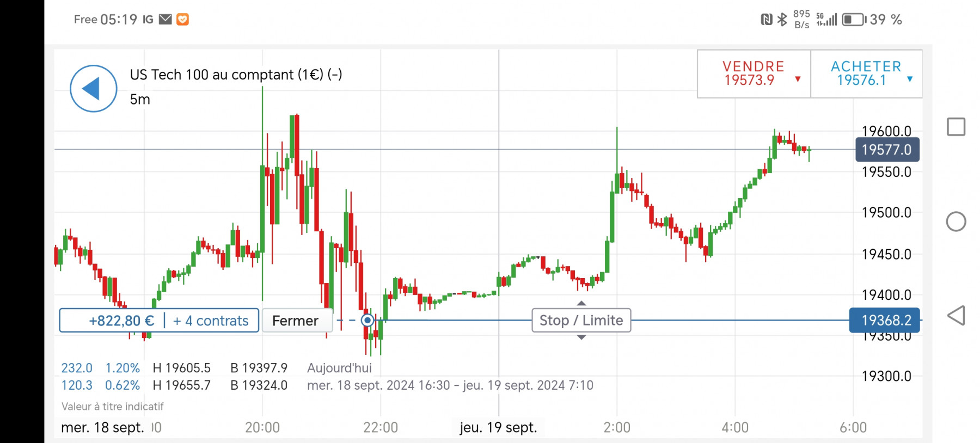Tap the orange Pocket notification icon
The width and height of the screenshot is (980, 443).
pos(183,20)
